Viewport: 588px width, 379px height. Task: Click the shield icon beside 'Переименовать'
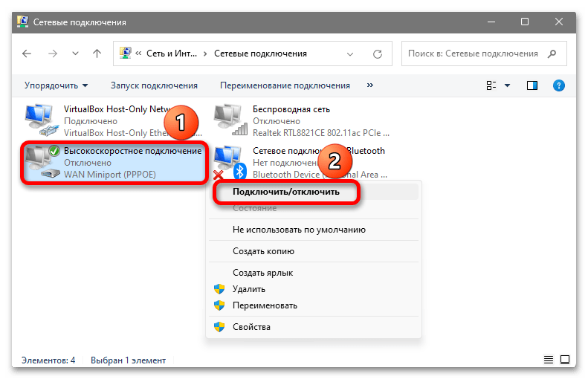coord(219,305)
